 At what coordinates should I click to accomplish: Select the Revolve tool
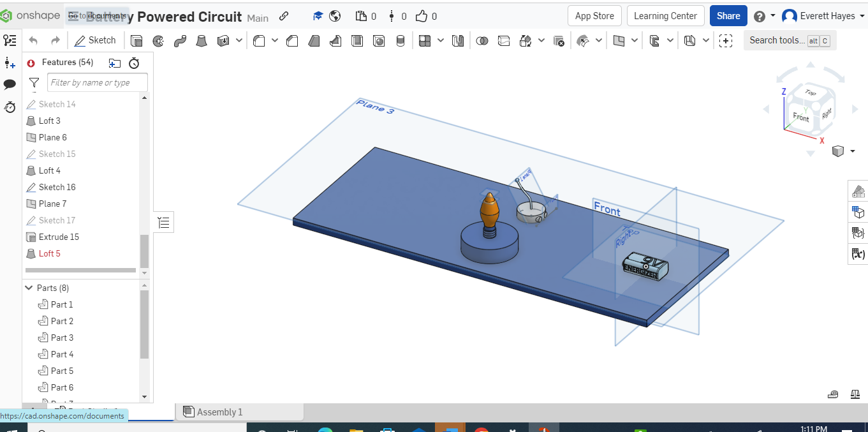[158, 40]
